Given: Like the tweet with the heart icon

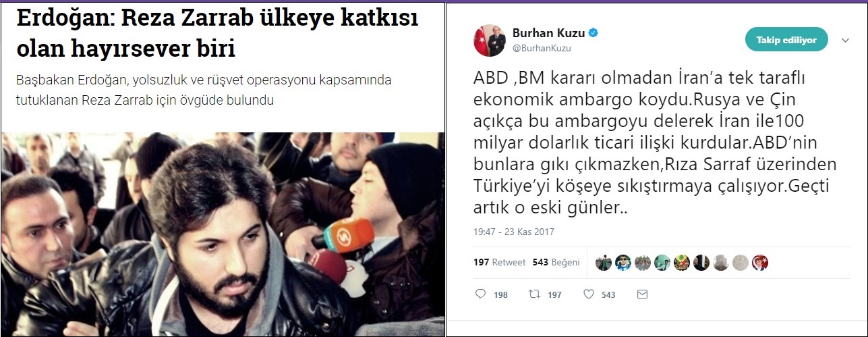Looking at the screenshot, I should pyautogui.click(x=588, y=294).
